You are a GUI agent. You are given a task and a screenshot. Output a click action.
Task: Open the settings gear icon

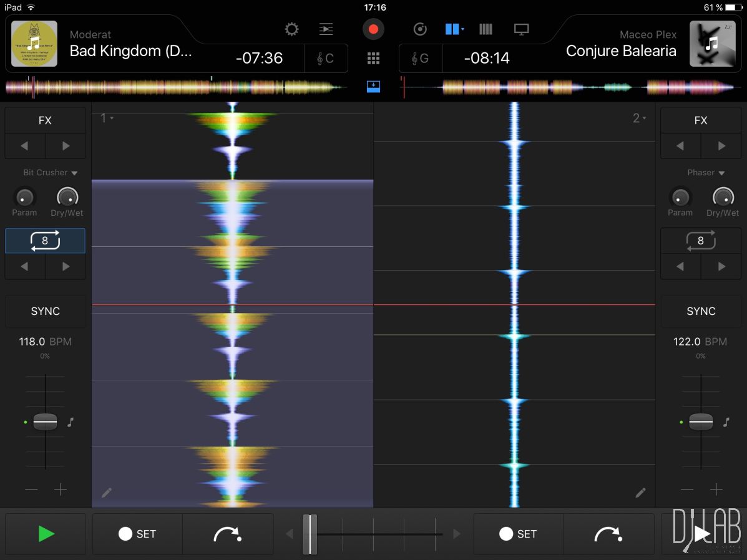[291, 29]
